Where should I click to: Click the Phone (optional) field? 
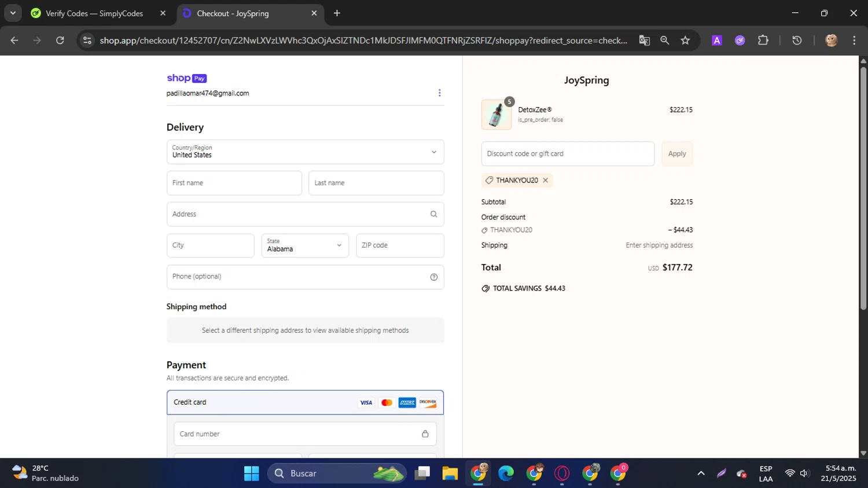306,277
